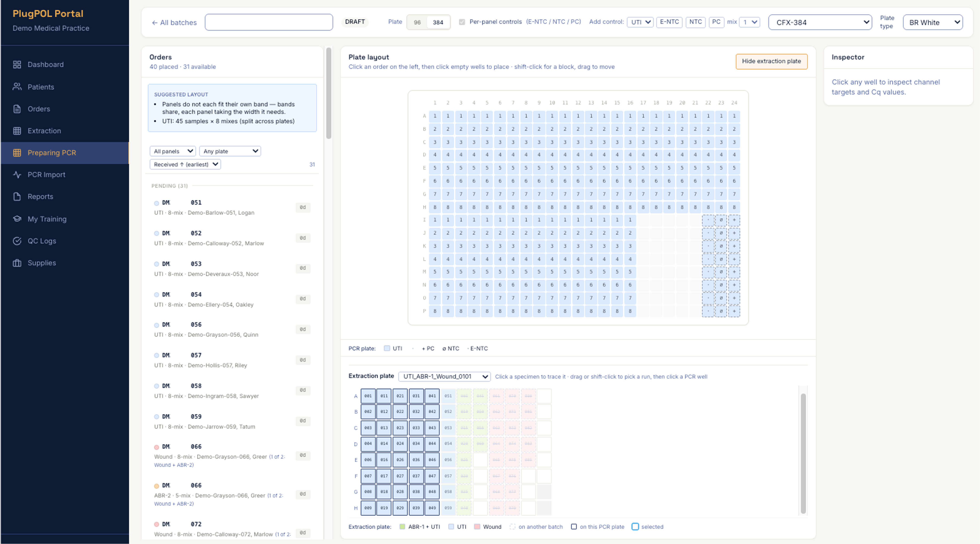Click the PC plus well in row P
Image resolution: width=980 pixels, height=544 pixels.
734,311
